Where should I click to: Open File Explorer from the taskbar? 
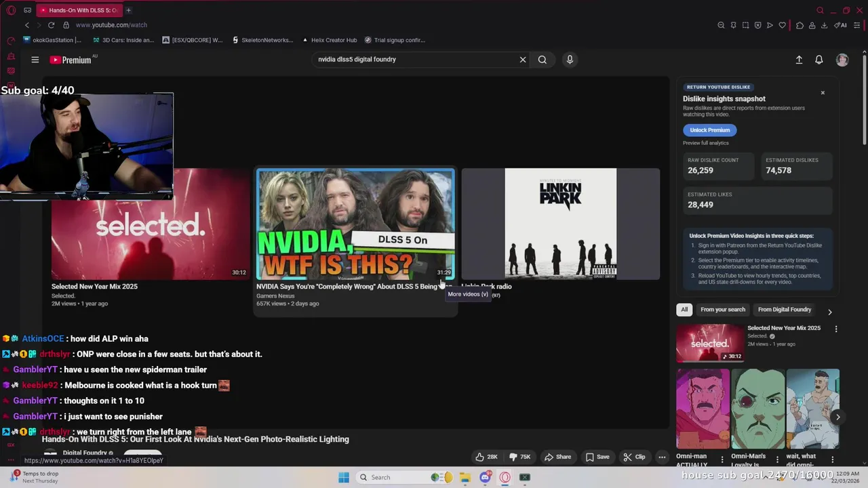[x=465, y=477]
